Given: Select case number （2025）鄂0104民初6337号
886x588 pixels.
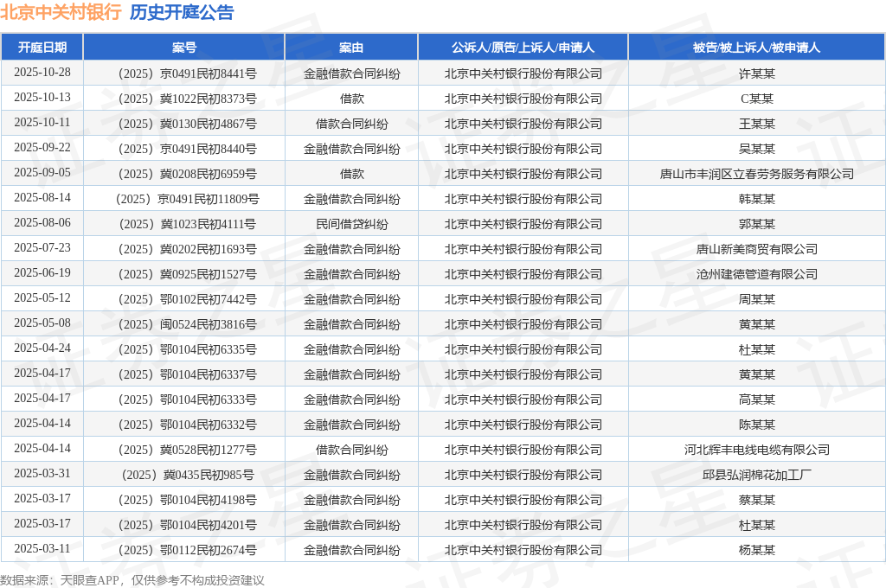Looking at the screenshot, I should click(184, 374).
